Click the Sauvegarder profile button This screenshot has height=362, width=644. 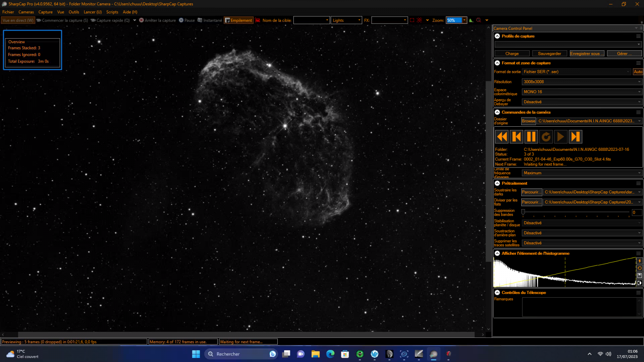tap(549, 53)
